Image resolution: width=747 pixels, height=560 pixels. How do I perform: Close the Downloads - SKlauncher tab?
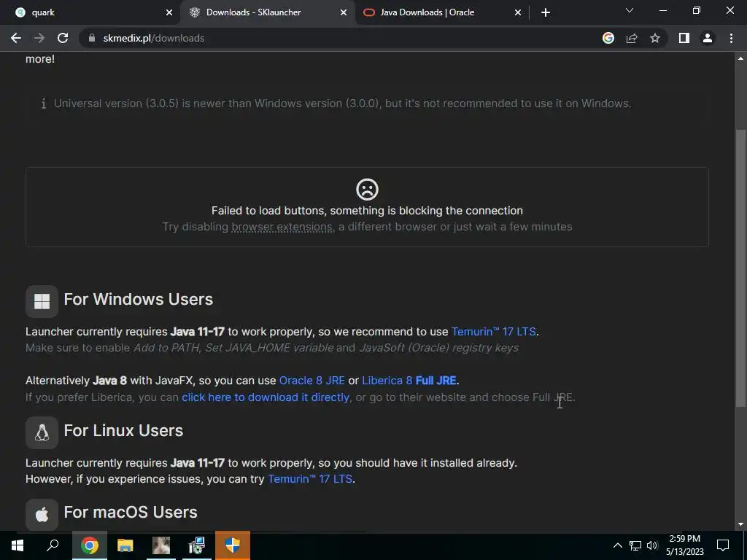click(344, 12)
